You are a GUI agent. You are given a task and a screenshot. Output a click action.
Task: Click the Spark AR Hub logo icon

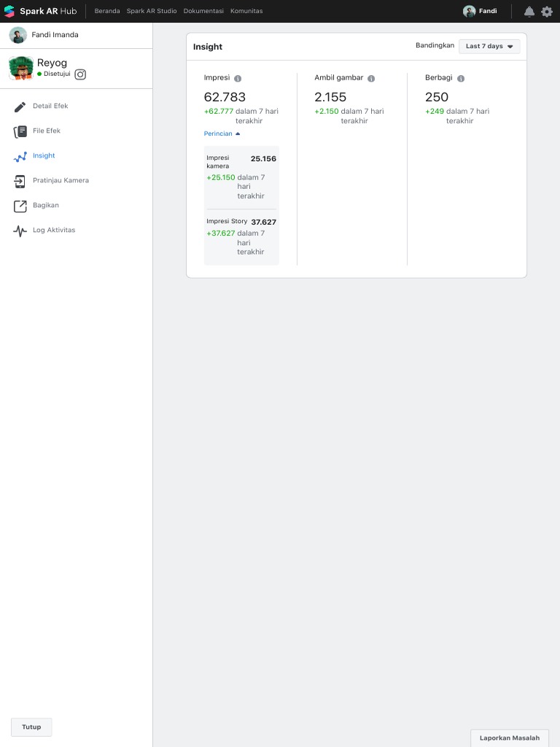click(9, 11)
